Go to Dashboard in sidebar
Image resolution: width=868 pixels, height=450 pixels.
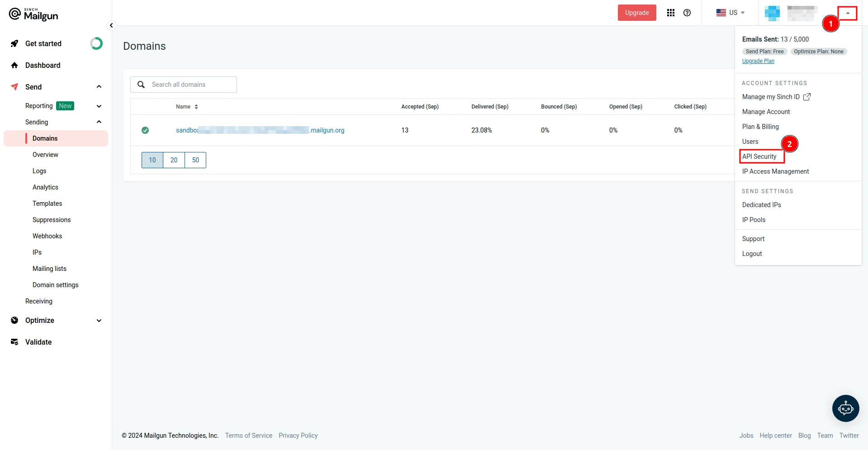pos(43,65)
